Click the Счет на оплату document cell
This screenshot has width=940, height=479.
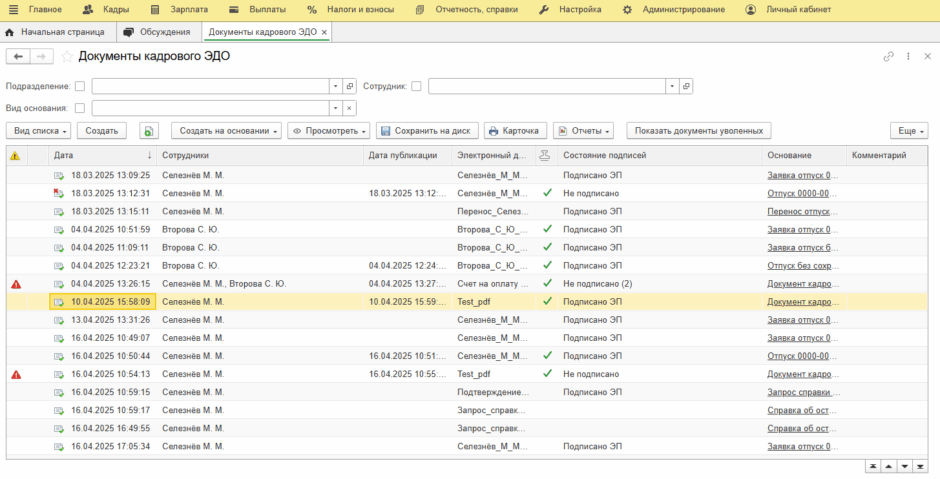[x=493, y=284]
